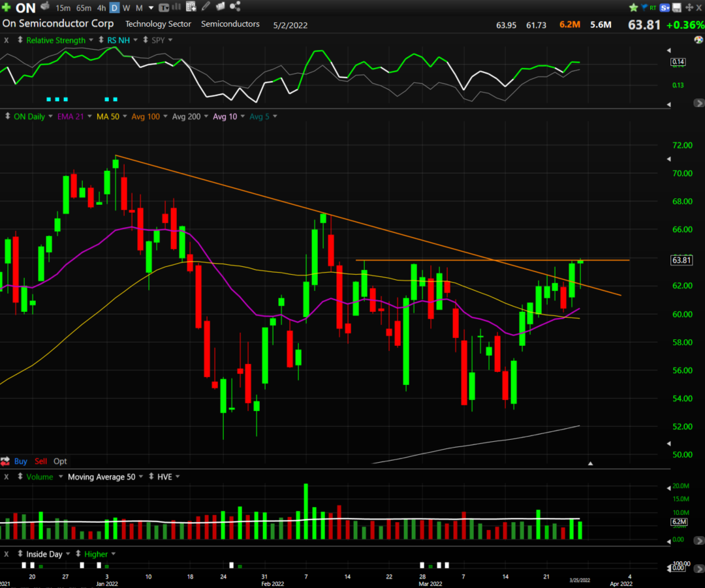Click the On Semiconductor Corp name
The width and height of the screenshot is (705, 588).
[x=58, y=23]
